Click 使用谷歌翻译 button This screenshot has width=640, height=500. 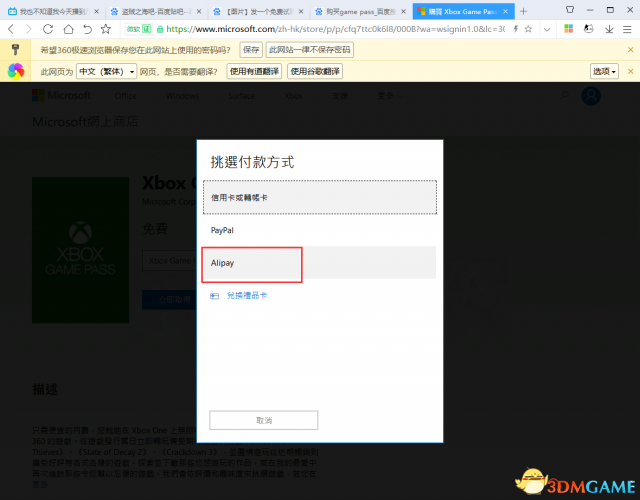click(315, 71)
